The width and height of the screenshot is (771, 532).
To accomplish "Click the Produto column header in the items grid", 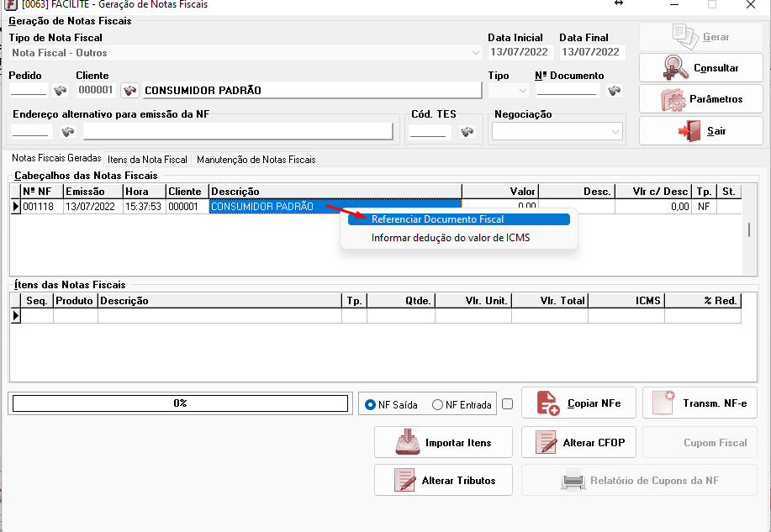I will pos(76,300).
